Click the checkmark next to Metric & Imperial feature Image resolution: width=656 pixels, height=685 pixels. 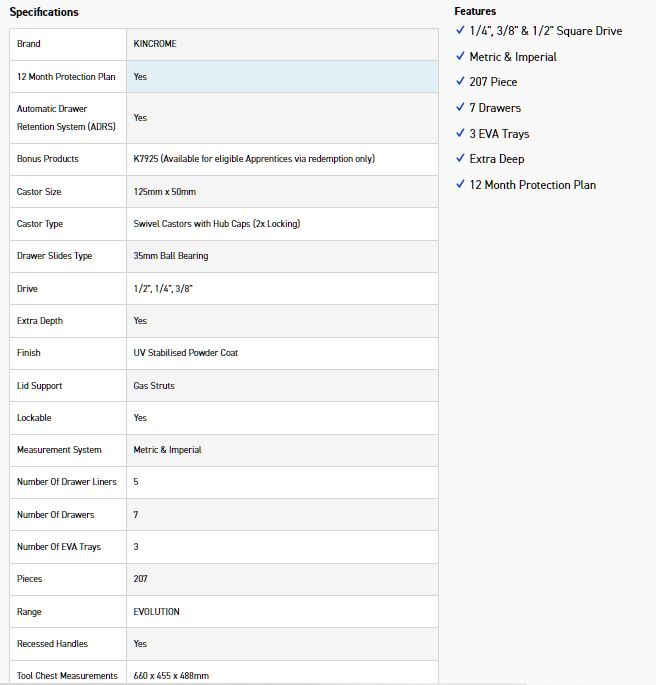tap(460, 57)
